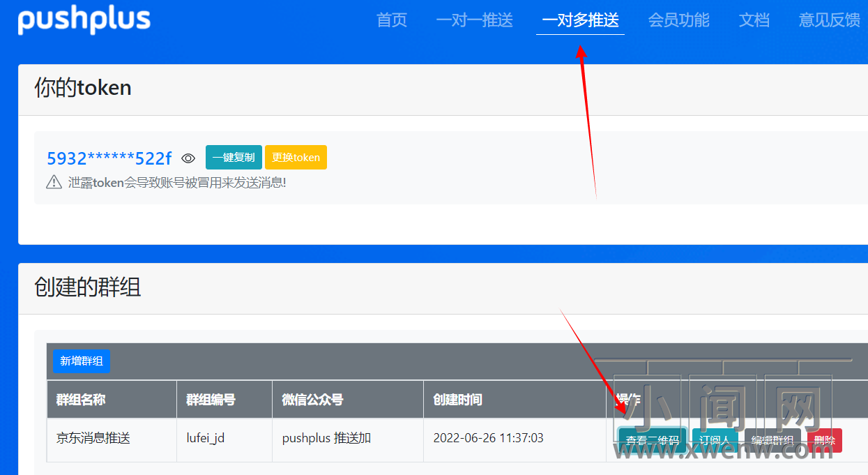Go to 一对一推送 page
Screen dimensions: 868x475
(475, 20)
